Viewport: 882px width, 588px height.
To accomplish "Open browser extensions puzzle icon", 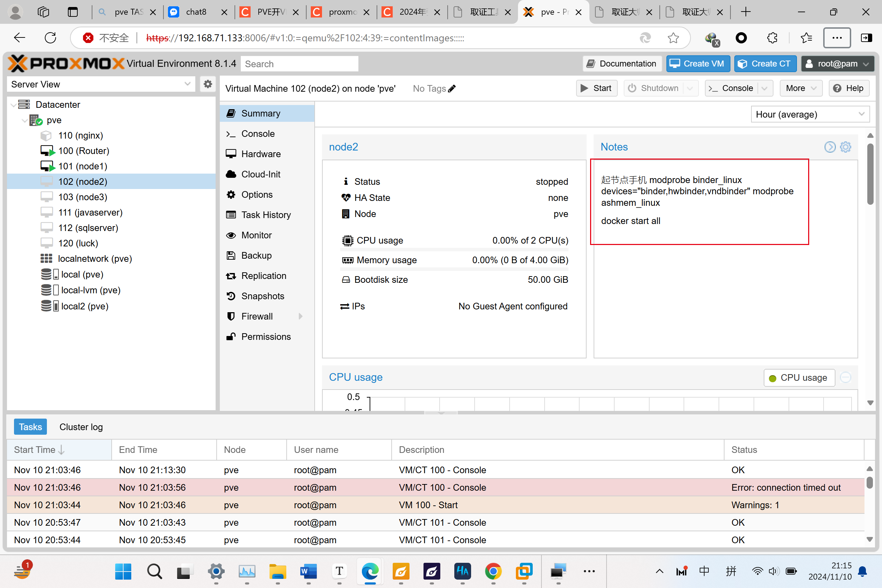I will coord(772,37).
